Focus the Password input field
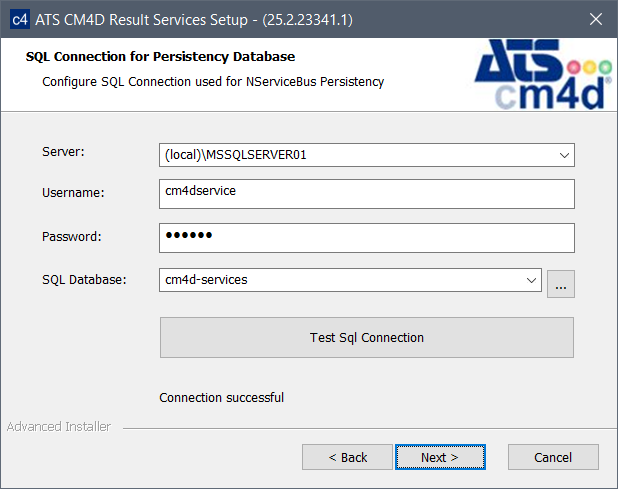 (x=366, y=238)
